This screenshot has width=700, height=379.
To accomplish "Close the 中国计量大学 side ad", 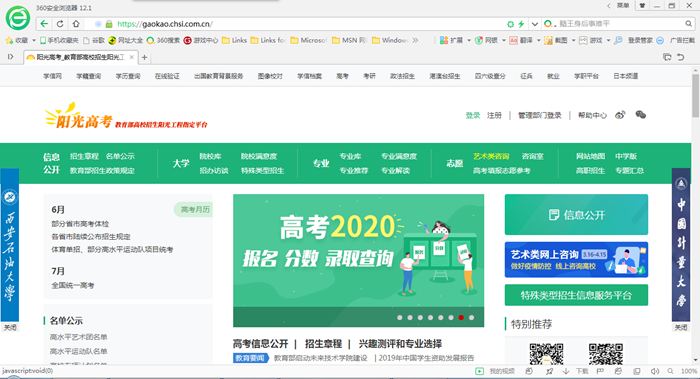I will tap(681, 328).
